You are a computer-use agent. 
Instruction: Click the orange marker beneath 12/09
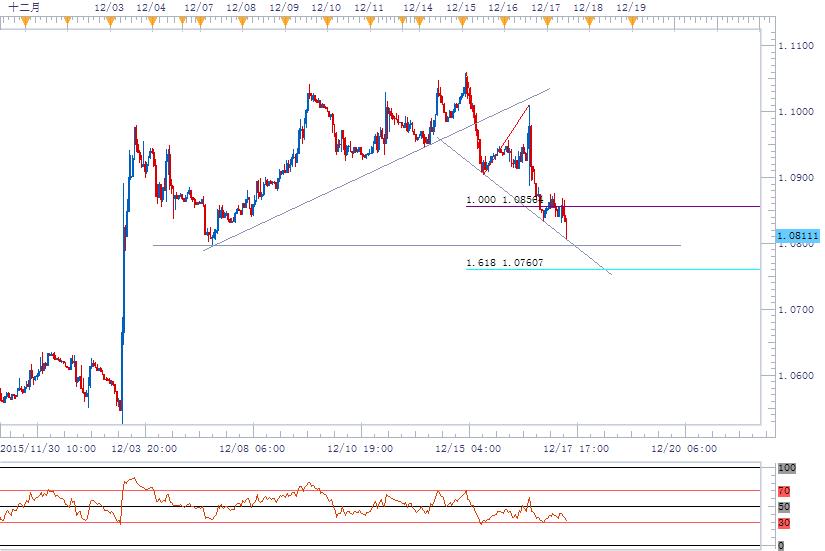(x=285, y=22)
